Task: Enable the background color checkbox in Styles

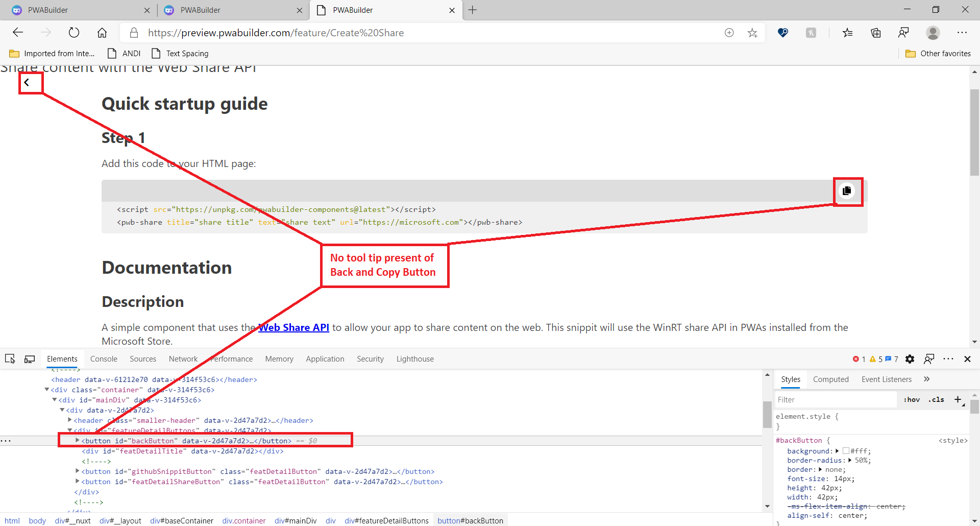Action: pos(846,451)
